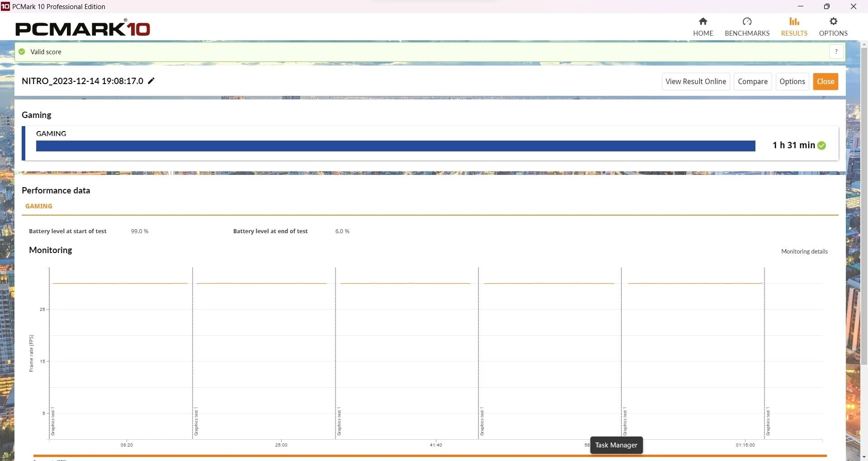Click the Frame rate (FPS) axis label
868x461 pixels.
31,353
